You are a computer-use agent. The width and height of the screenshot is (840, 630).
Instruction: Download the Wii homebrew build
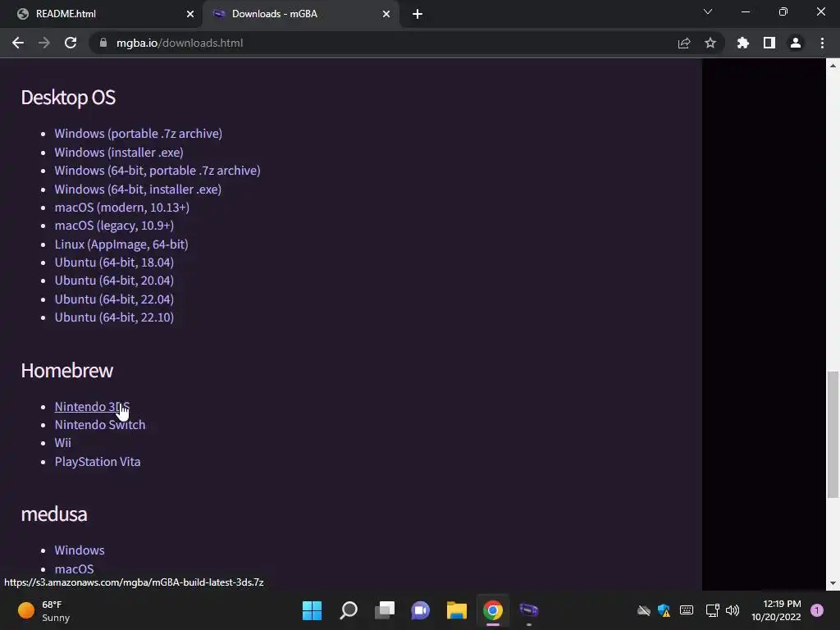tap(62, 443)
